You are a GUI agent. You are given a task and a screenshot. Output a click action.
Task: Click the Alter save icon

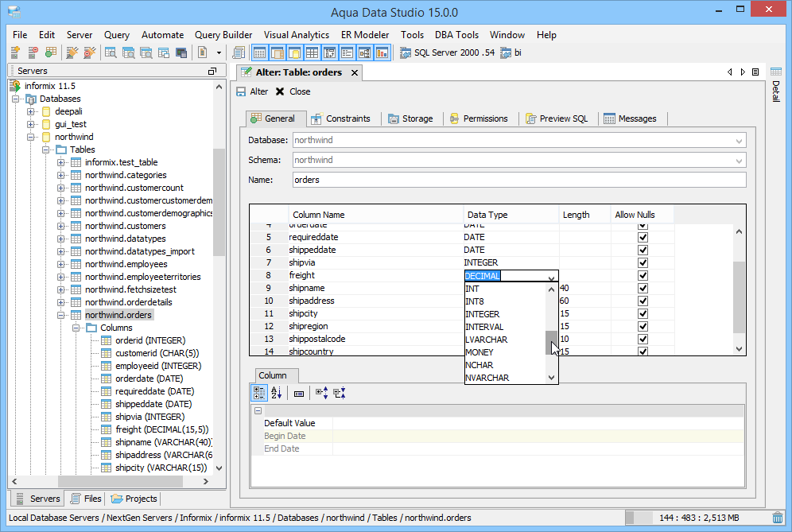[x=241, y=91]
